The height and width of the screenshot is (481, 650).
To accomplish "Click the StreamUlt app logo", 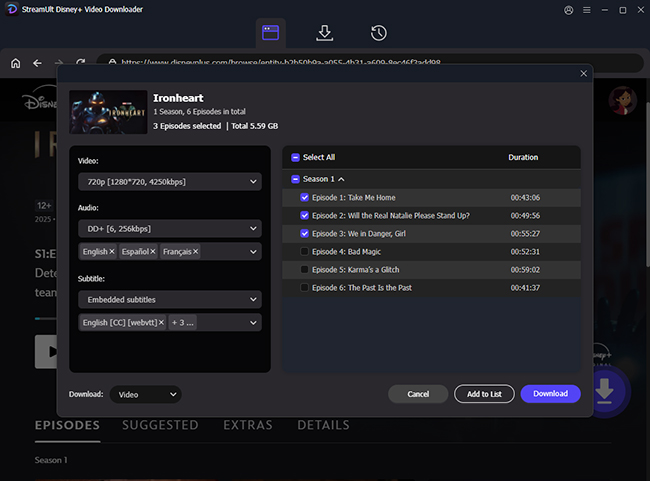I will click(x=12, y=9).
